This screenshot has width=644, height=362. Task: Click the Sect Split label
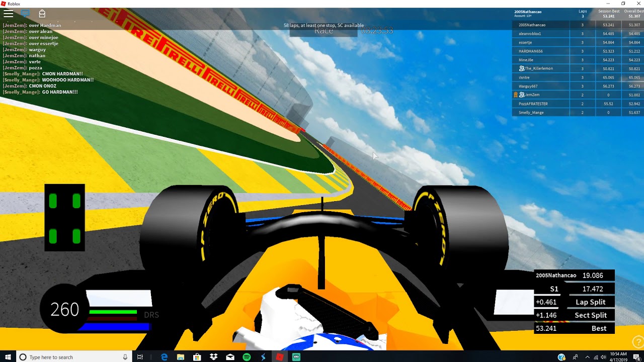point(591,315)
